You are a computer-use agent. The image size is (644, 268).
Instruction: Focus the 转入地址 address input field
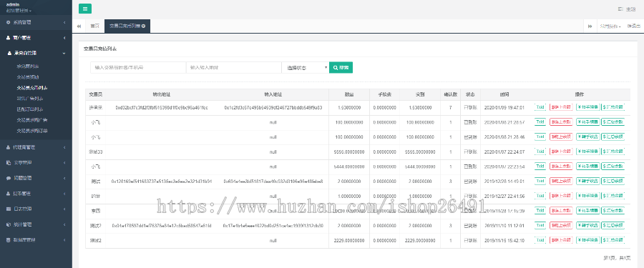click(x=234, y=68)
